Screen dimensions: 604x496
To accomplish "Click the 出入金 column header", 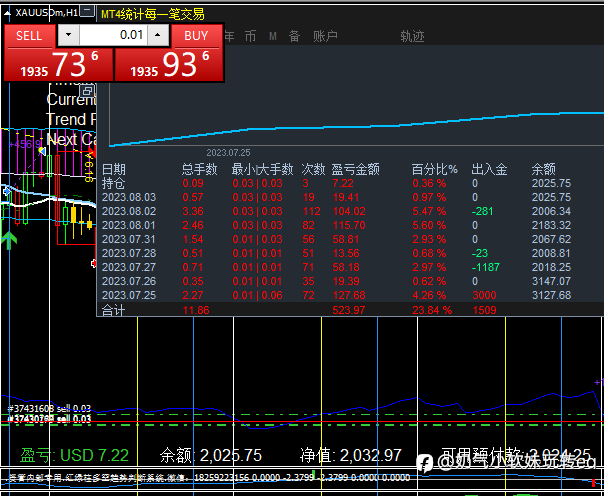I will click(x=489, y=169).
